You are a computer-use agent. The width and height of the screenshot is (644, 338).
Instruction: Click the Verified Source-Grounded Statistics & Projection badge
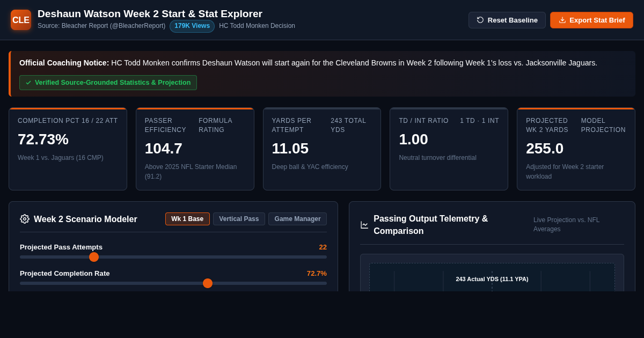108,83
